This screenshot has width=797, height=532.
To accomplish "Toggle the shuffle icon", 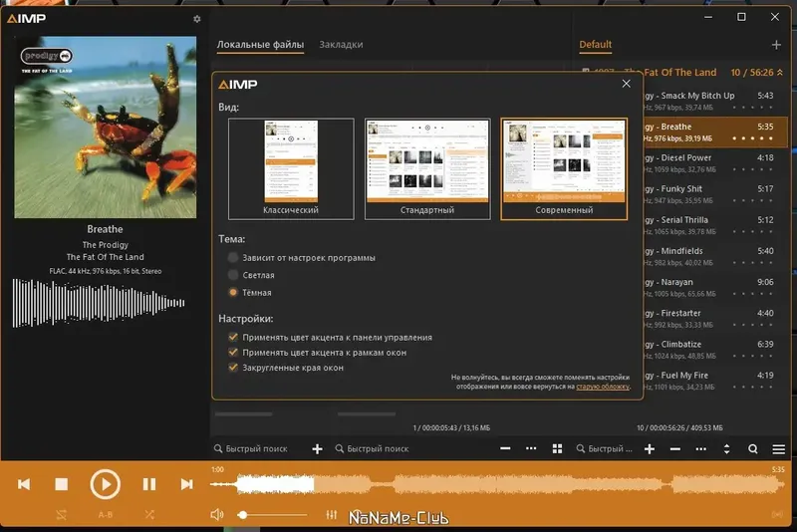I will tap(149, 515).
